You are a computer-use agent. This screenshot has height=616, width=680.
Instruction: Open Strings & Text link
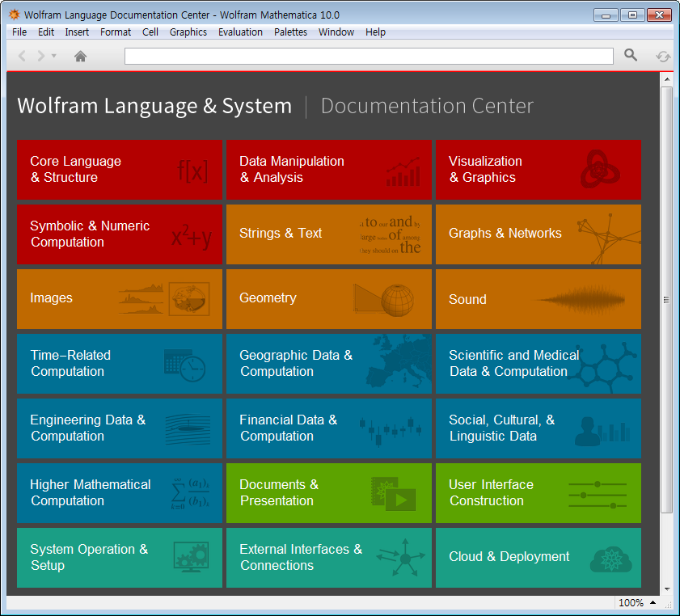click(x=281, y=233)
